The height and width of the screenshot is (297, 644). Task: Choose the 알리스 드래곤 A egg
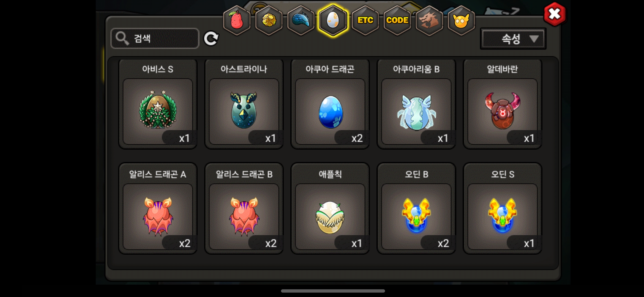158,208
